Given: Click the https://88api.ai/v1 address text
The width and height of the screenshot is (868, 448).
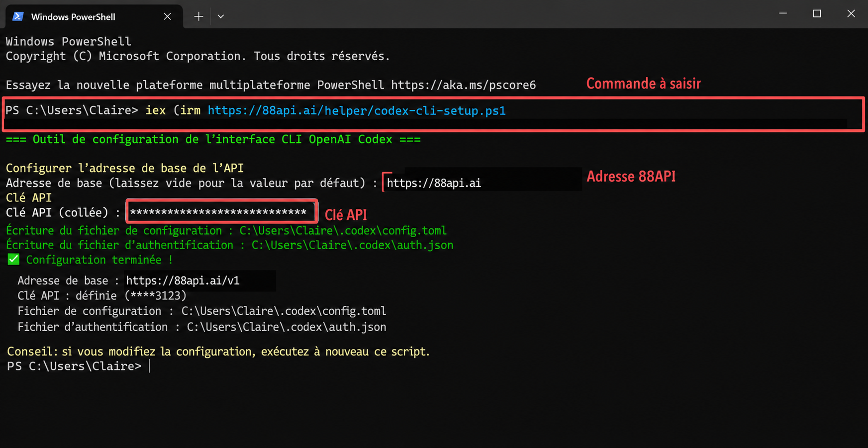Looking at the screenshot, I should (x=183, y=280).
